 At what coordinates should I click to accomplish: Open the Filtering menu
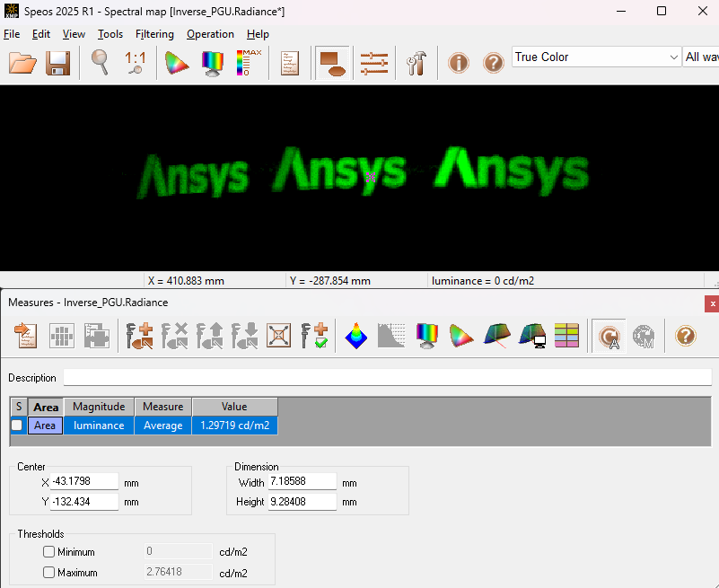click(x=154, y=34)
